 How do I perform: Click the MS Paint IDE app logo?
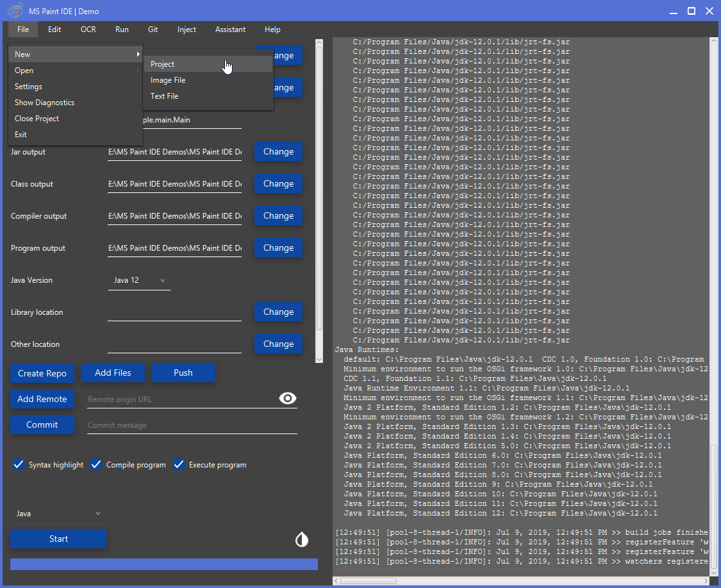coord(15,11)
